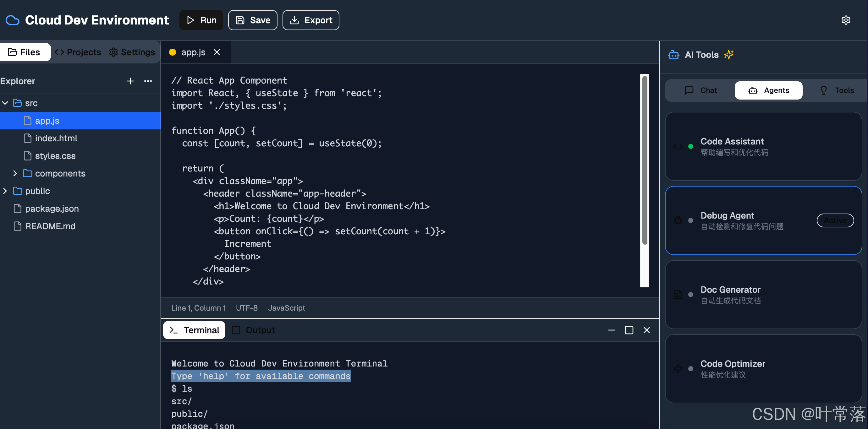Open Explorer more options ellipsis
The height and width of the screenshot is (429, 868).
pos(148,81)
